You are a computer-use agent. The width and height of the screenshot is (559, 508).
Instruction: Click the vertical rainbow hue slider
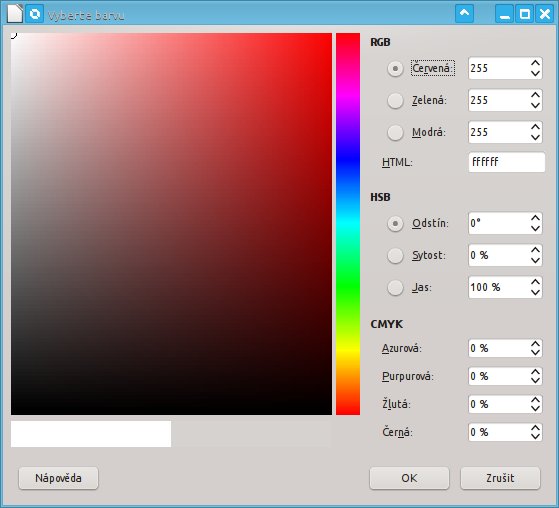[x=348, y=224]
